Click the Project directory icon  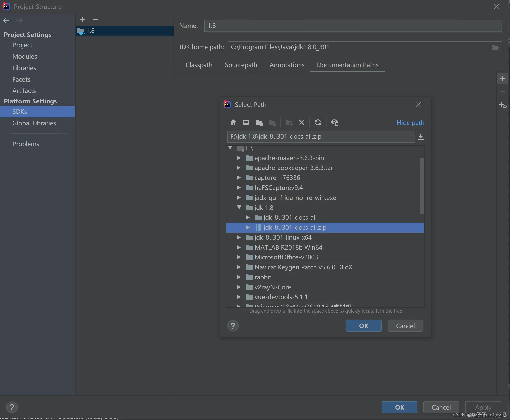tap(259, 122)
